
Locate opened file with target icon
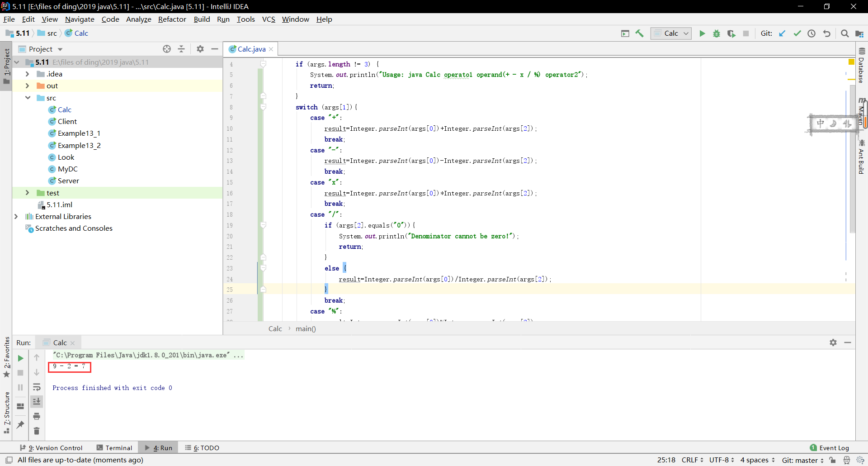(167, 49)
